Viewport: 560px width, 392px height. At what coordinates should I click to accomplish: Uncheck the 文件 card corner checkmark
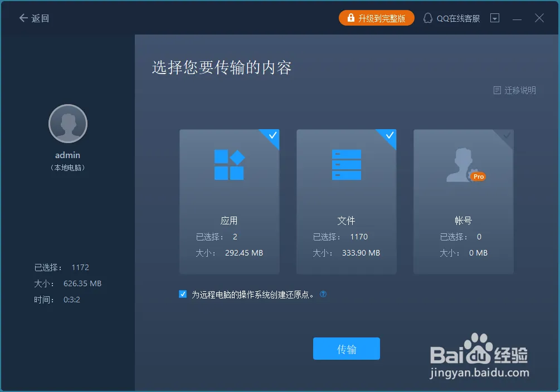[x=388, y=136]
